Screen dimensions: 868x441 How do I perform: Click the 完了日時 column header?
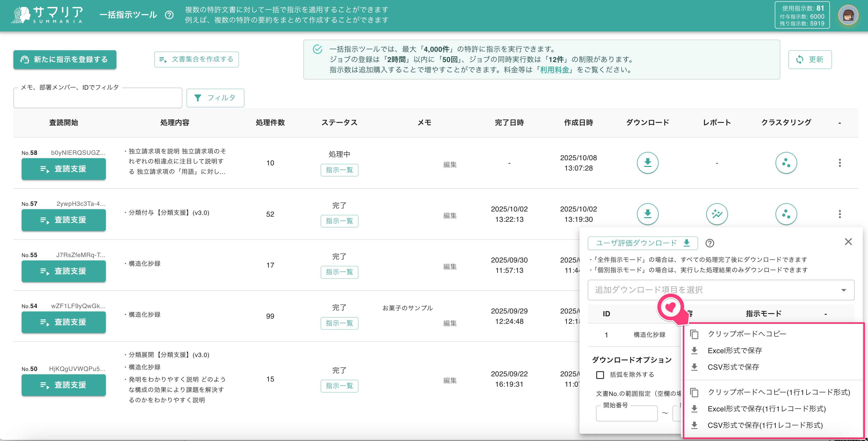(509, 123)
